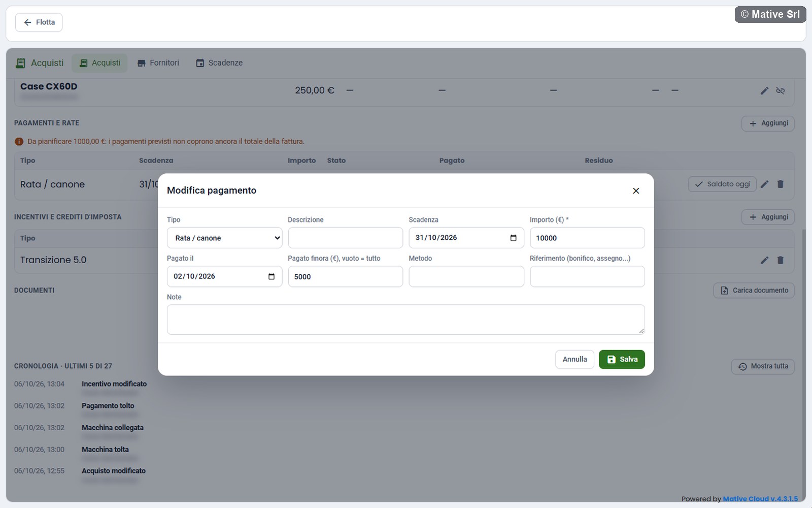Delete the Rata / canone payment row

tap(781, 184)
